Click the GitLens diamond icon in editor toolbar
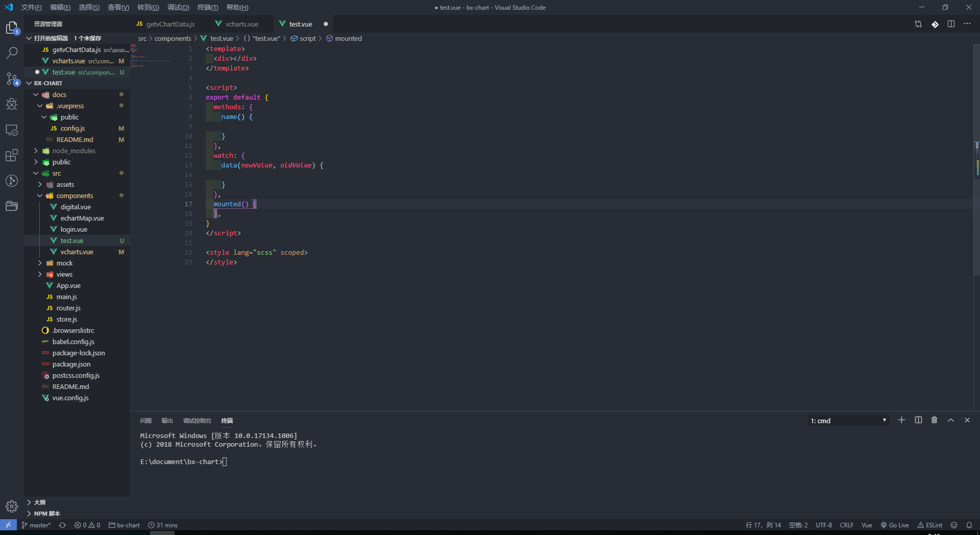The height and width of the screenshot is (535, 980). [x=935, y=24]
